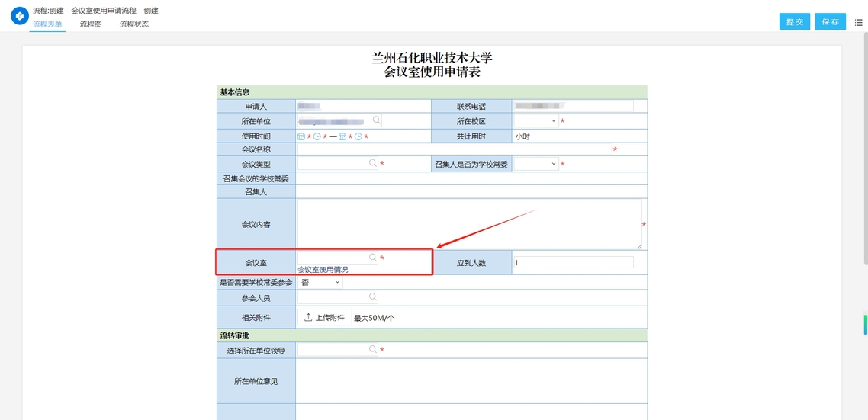Viewport: 868px width, 420px height.
Task: Expand the 所在校区 dropdown
Action: (536, 120)
